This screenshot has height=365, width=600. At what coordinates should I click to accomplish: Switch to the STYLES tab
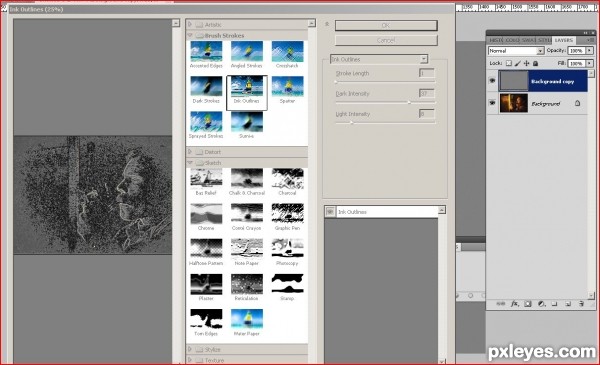pos(545,40)
